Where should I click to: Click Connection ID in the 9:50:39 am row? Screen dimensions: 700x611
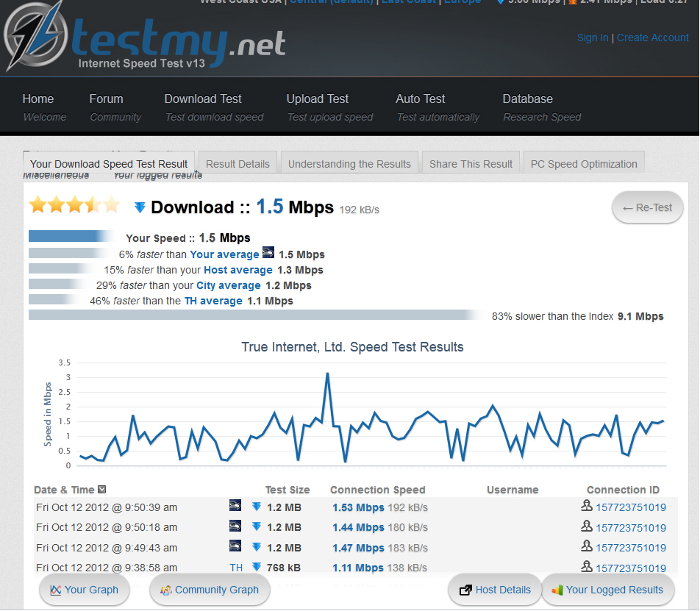(x=631, y=507)
